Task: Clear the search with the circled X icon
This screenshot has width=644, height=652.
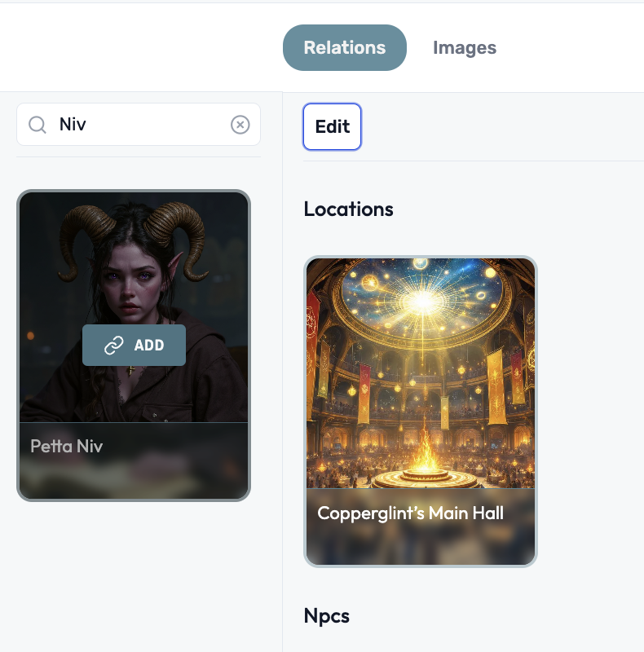Action: click(x=240, y=124)
